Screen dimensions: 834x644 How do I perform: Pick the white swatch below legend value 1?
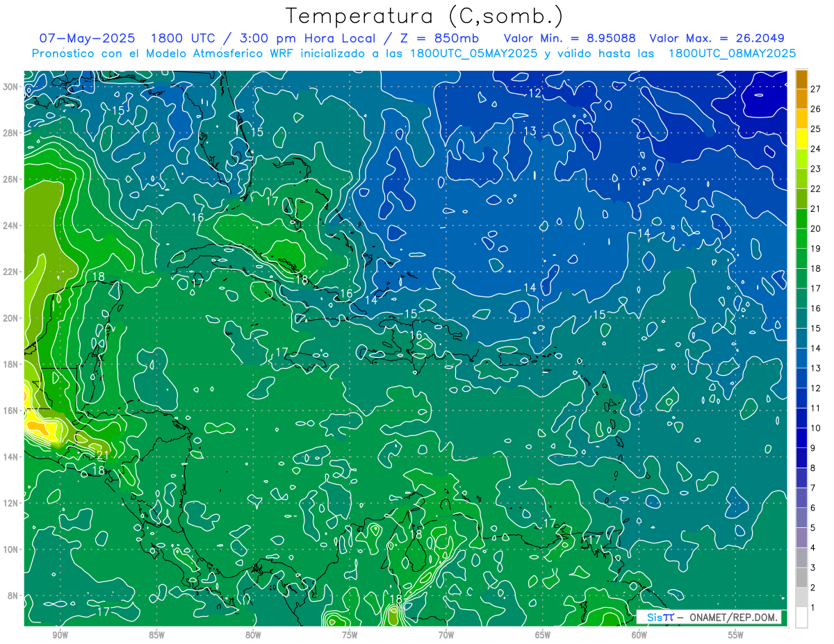(801, 618)
